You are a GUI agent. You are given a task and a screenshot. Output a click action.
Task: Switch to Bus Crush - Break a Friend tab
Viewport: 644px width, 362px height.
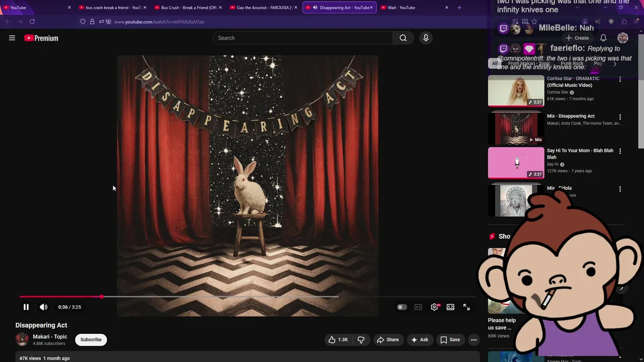[187, 8]
